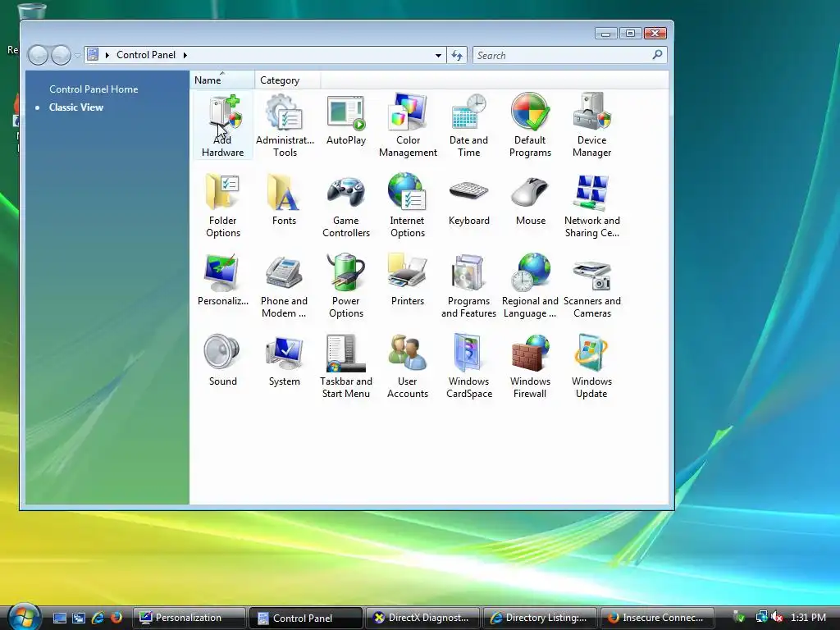This screenshot has height=630, width=840.
Task: Open the Personalization icon in Control Panel
Action: coord(223,281)
